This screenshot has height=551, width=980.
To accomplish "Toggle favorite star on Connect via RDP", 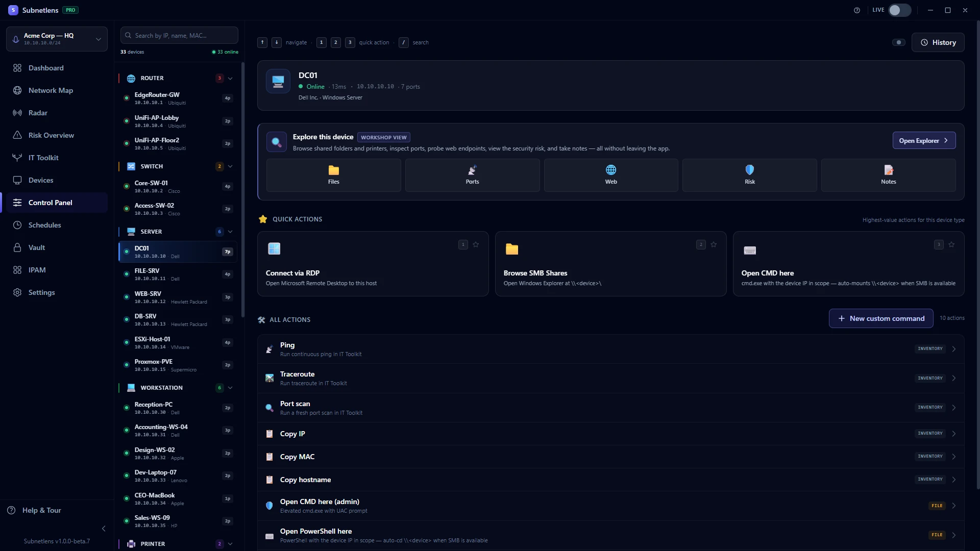I will [x=476, y=244].
